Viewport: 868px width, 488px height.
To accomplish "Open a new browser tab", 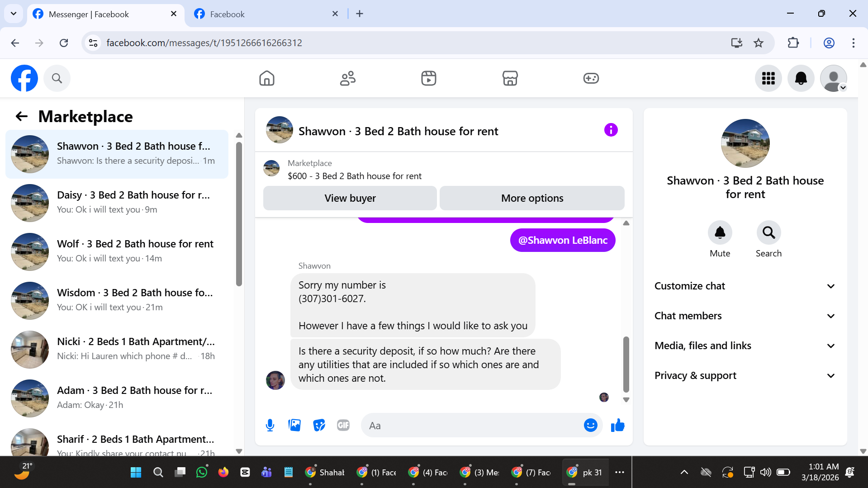I will (x=360, y=14).
